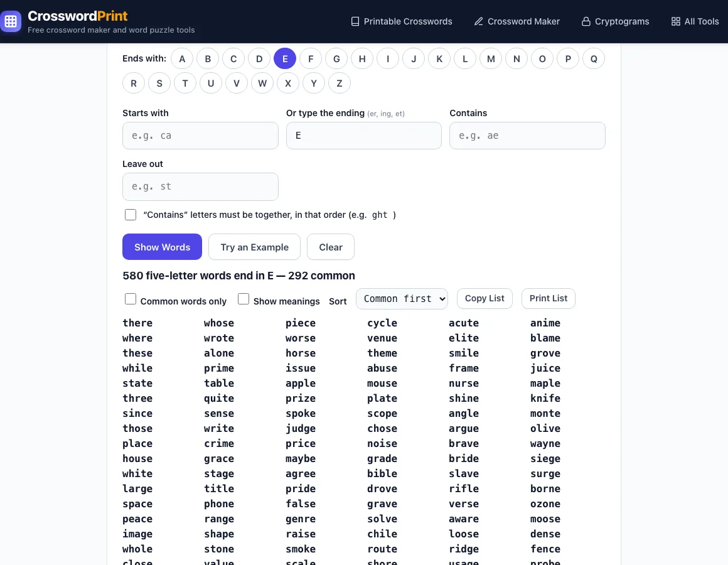Screen dimensions: 728x565
Task: Enable Common words only checkbox
Action: [131, 299]
